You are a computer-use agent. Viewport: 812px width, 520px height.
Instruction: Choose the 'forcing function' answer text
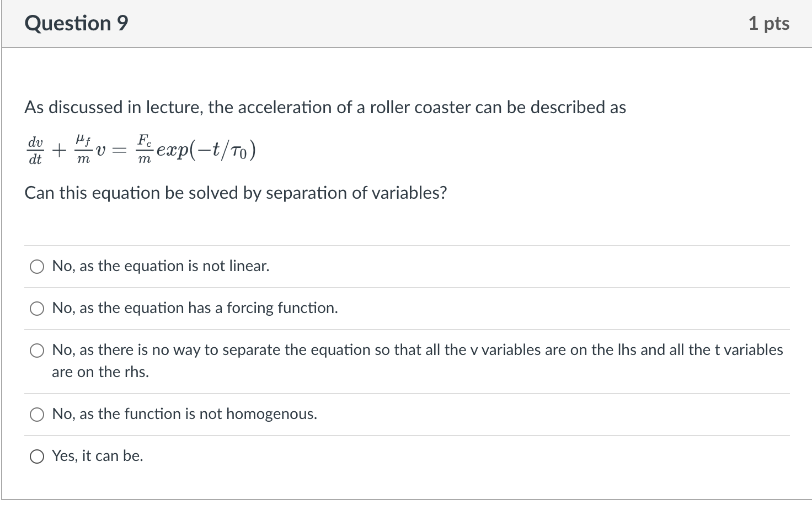194,308
